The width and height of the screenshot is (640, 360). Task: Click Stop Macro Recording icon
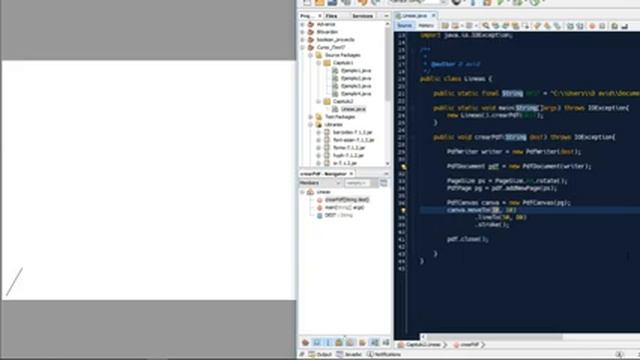tap(602, 26)
